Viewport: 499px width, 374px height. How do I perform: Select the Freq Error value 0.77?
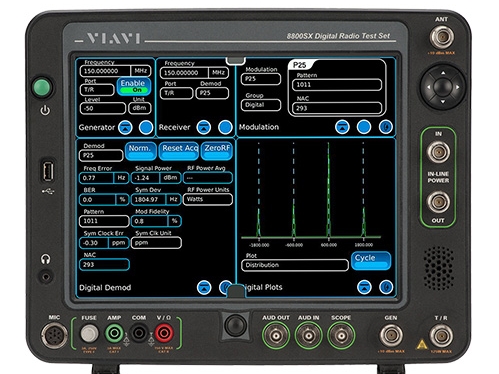[97, 178]
